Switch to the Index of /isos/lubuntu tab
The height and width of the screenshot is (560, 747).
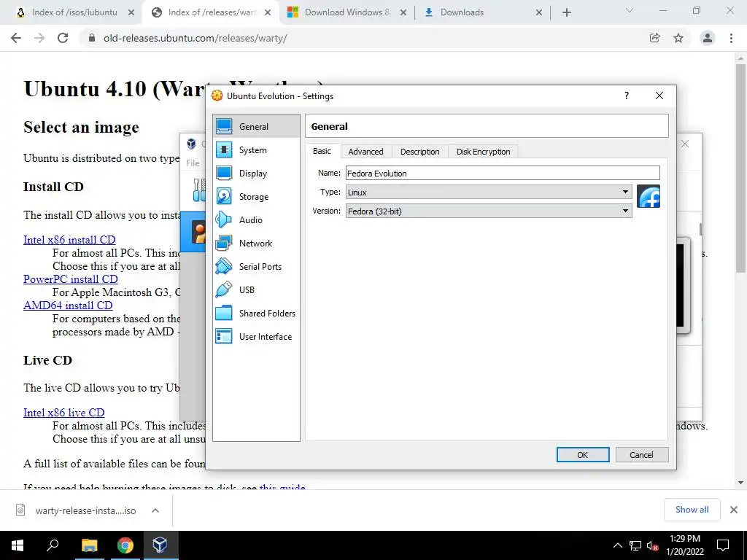[x=74, y=12]
